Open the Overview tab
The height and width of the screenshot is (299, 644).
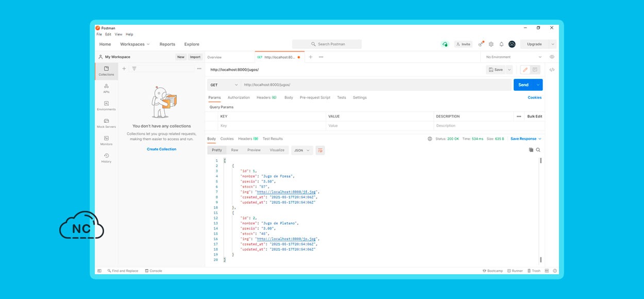214,57
